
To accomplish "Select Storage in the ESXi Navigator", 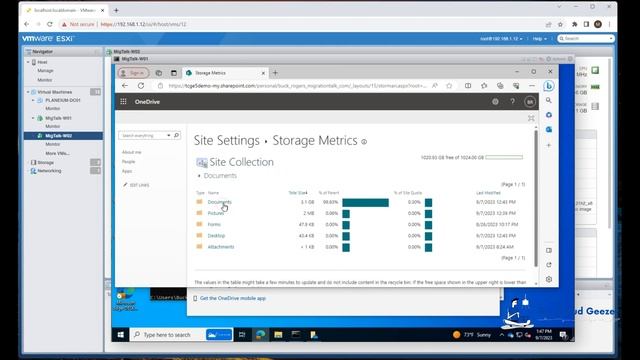I will (x=45, y=162).
